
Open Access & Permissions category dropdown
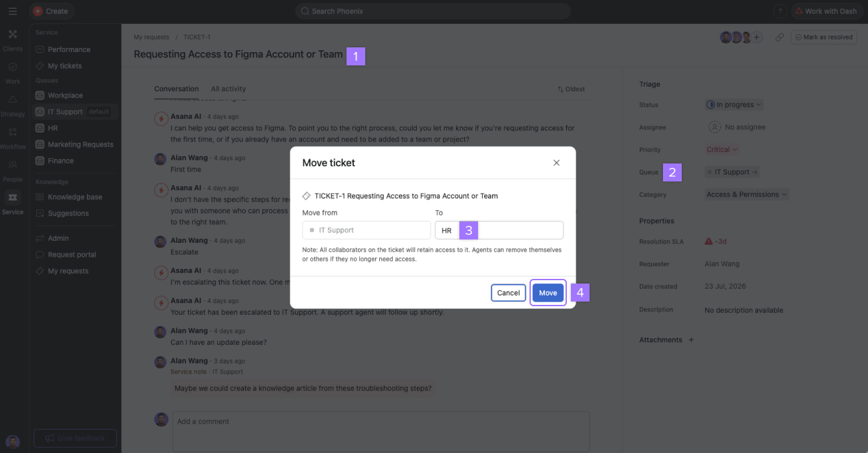(747, 194)
